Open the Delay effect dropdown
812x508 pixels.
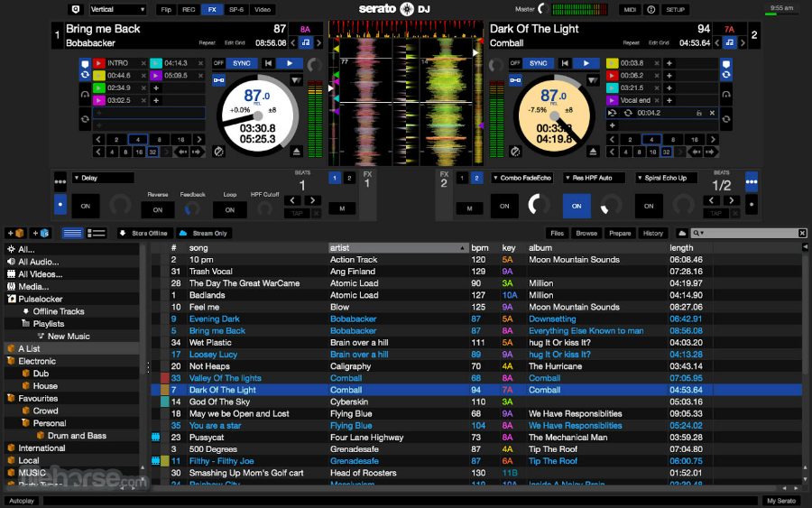pyautogui.click(x=103, y=178)
